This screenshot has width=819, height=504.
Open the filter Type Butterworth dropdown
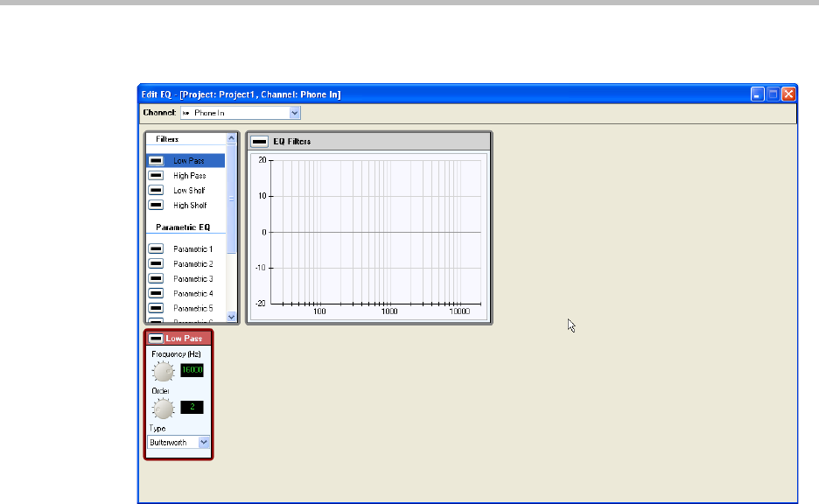coord(204,443)
